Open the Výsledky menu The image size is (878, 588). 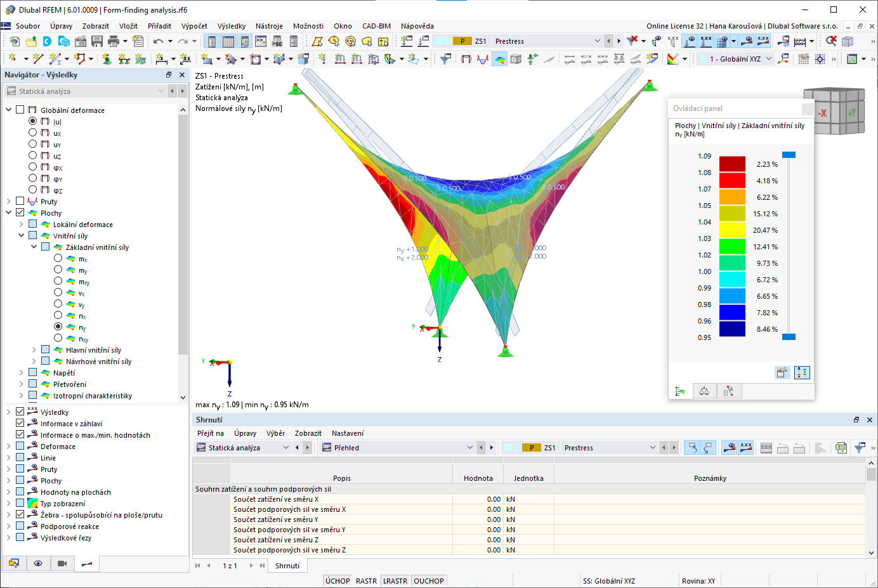pos(232,26)
